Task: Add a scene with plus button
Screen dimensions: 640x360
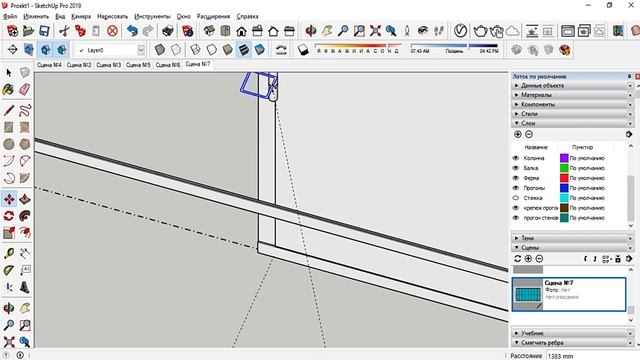Action: tap(528, 258)
